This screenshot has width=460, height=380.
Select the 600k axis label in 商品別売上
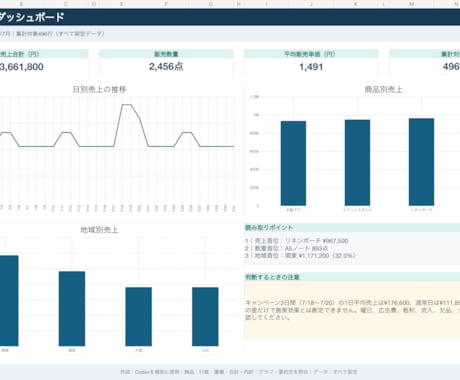click(x=254, y=151)
